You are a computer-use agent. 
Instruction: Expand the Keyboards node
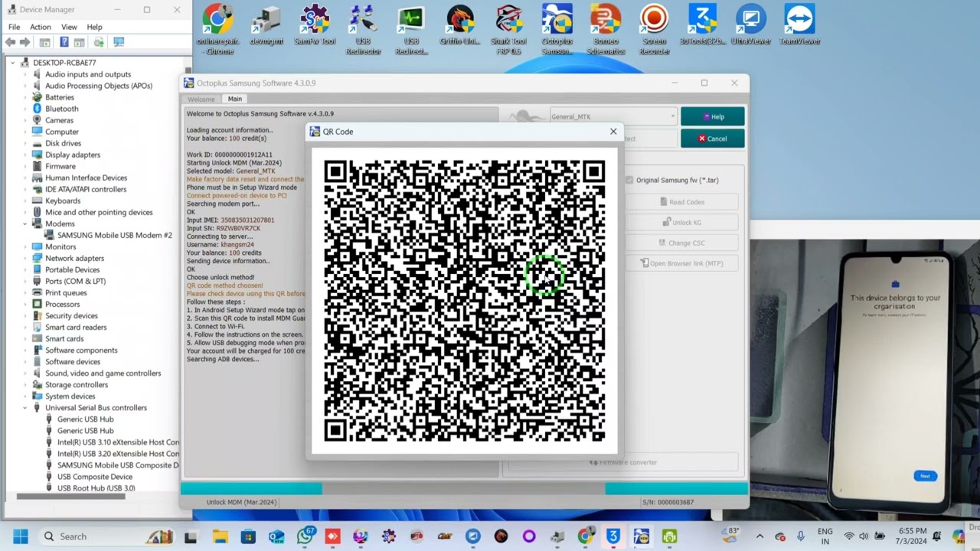click(x=24, y=201)
